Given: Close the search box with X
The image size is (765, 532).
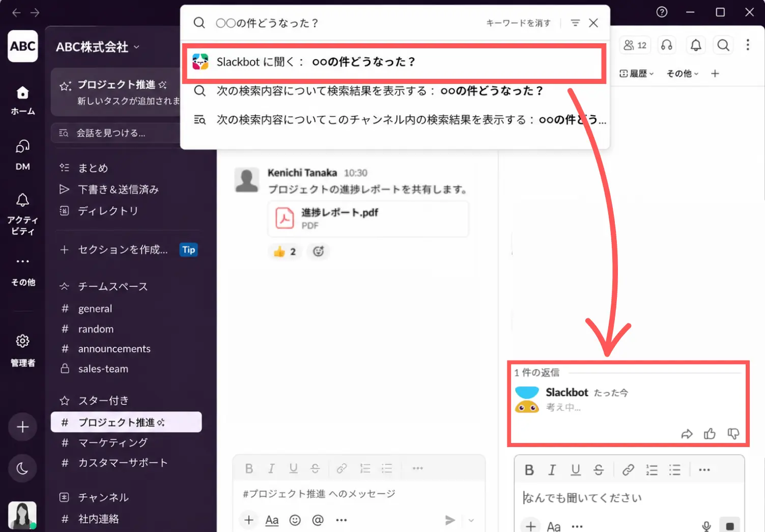Looking at the screenshot, I should [x=593, y=23].
